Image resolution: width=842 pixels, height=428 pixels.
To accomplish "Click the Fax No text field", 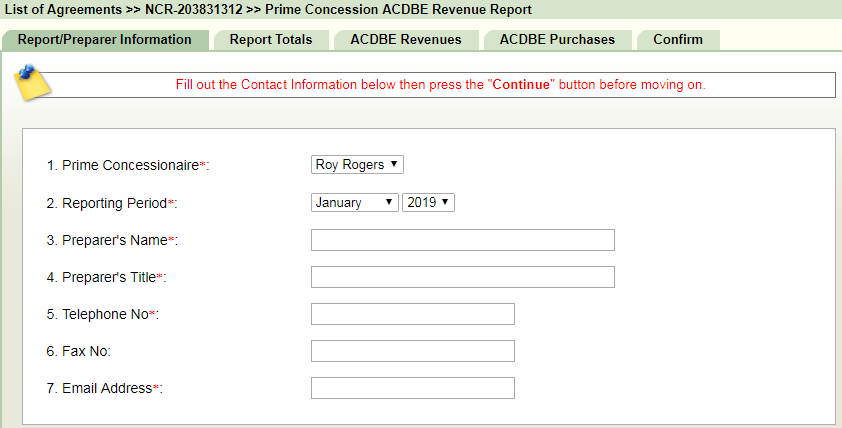I will tap(412, 351).
